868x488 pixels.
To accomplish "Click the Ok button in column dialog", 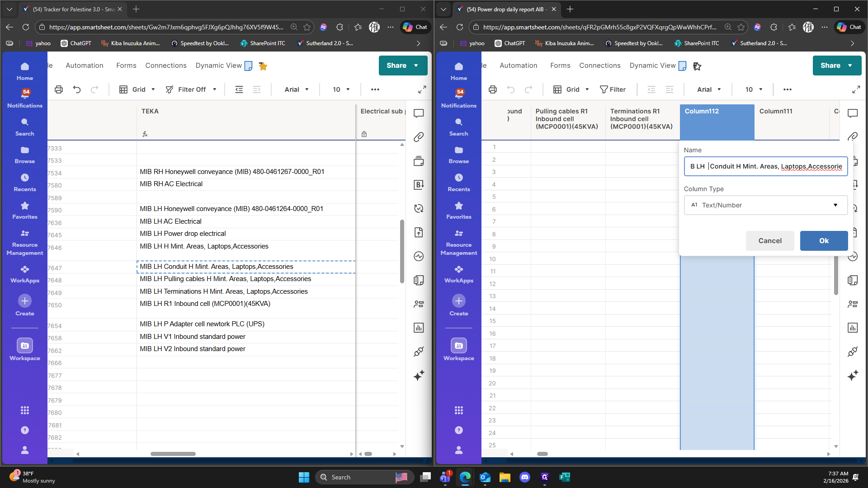I will 824,241.
